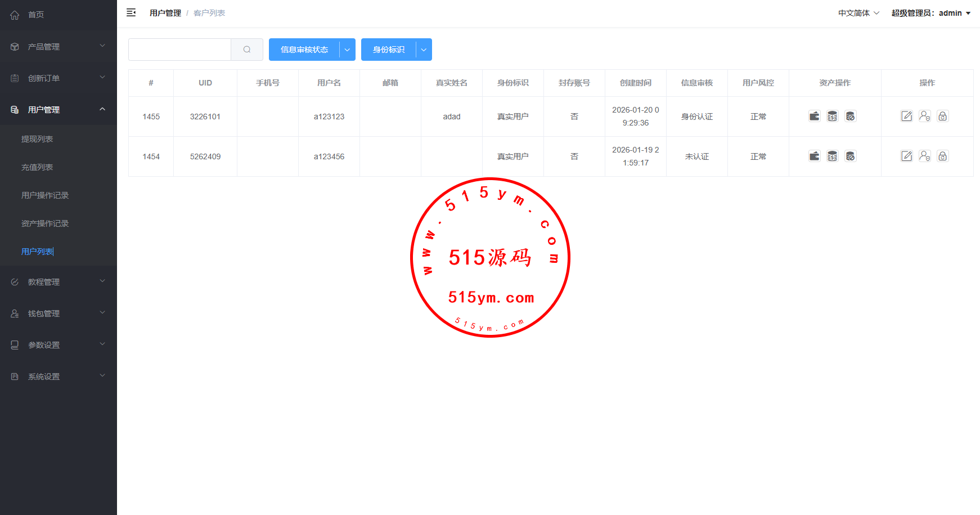This screenshot has width=980, height=515.
Task: Expand the 产品管理 sidebar menu
Action: pyautogui.click(x=59, y=47)
